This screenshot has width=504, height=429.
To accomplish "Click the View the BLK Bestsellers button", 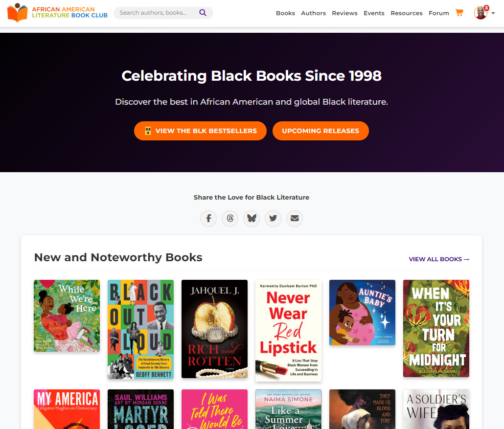I will [200, 131].
